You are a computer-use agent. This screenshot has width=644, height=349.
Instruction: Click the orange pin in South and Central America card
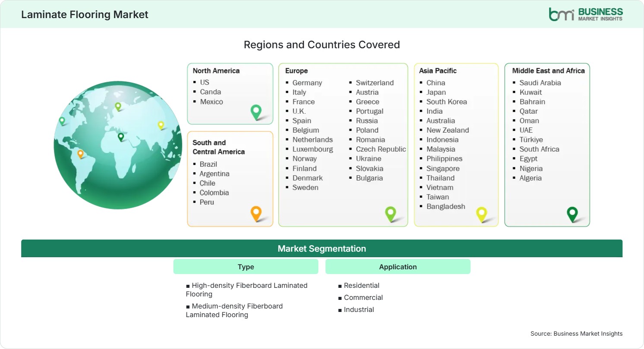point(256,214)
